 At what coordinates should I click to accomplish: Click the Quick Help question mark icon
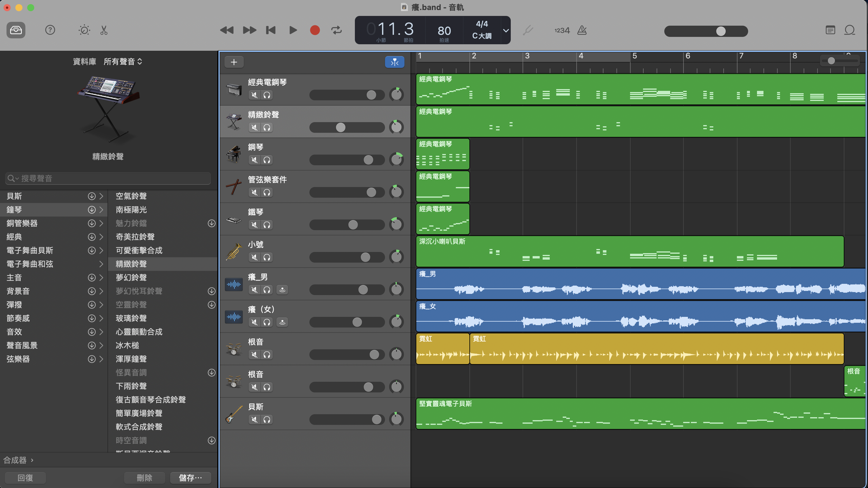tap(50, 30)
